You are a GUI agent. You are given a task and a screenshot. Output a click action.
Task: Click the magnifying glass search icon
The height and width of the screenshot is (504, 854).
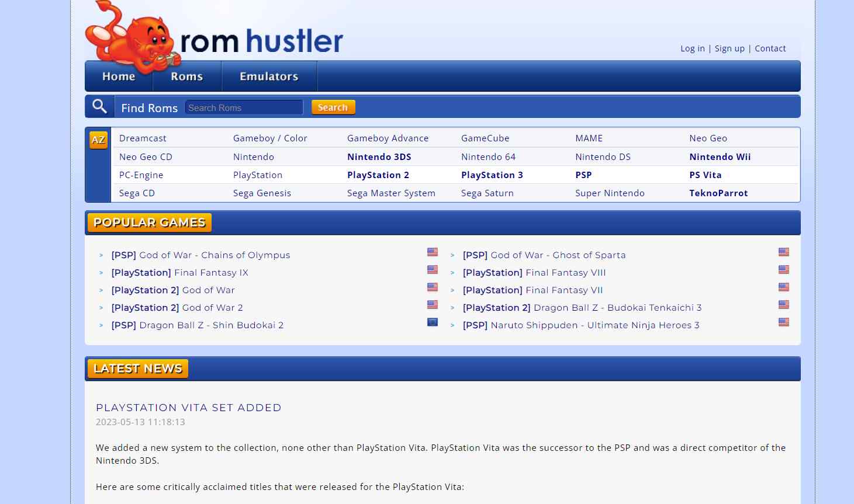(99, 106)
